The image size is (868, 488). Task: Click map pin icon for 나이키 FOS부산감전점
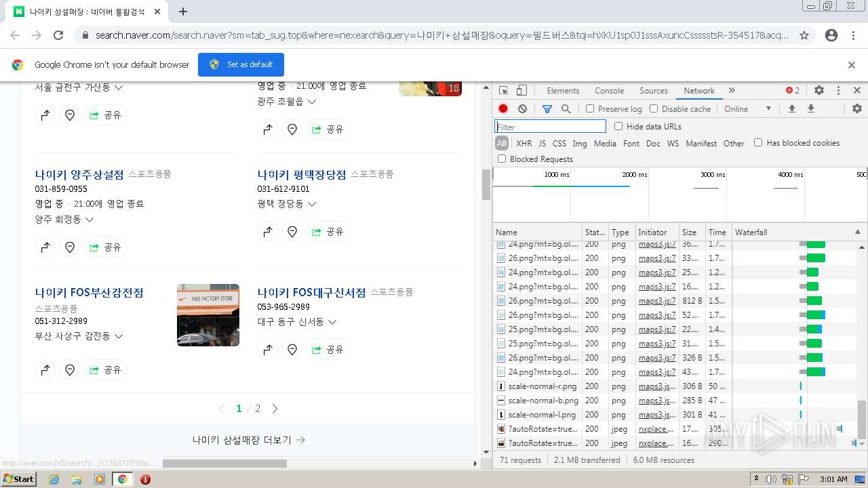[x=69, y=370]
